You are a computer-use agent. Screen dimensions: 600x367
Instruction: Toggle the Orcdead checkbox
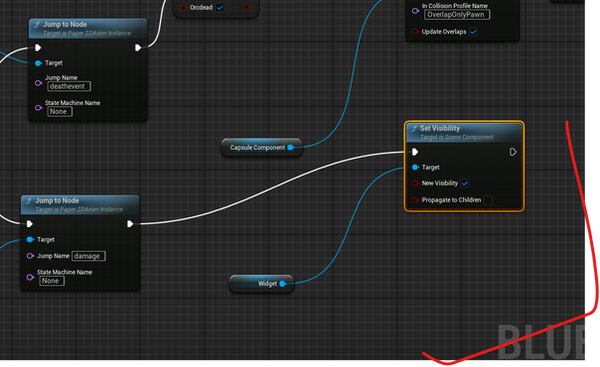220,8
